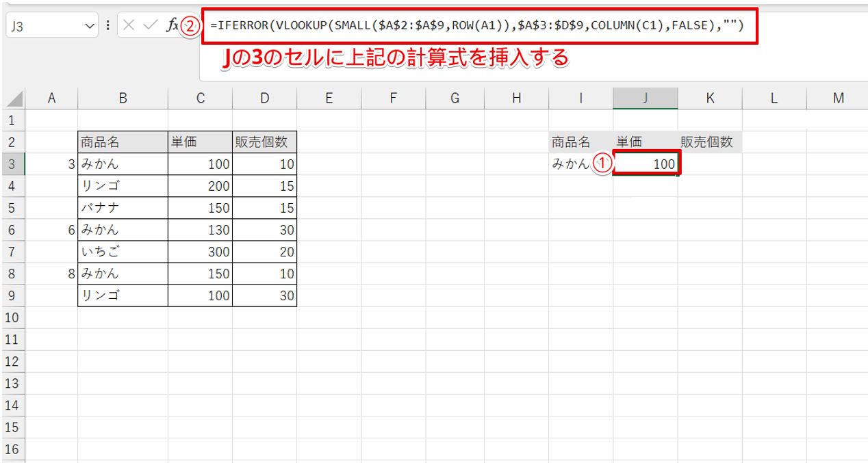Select cell B3 containing みかん

tap(123, 164)
